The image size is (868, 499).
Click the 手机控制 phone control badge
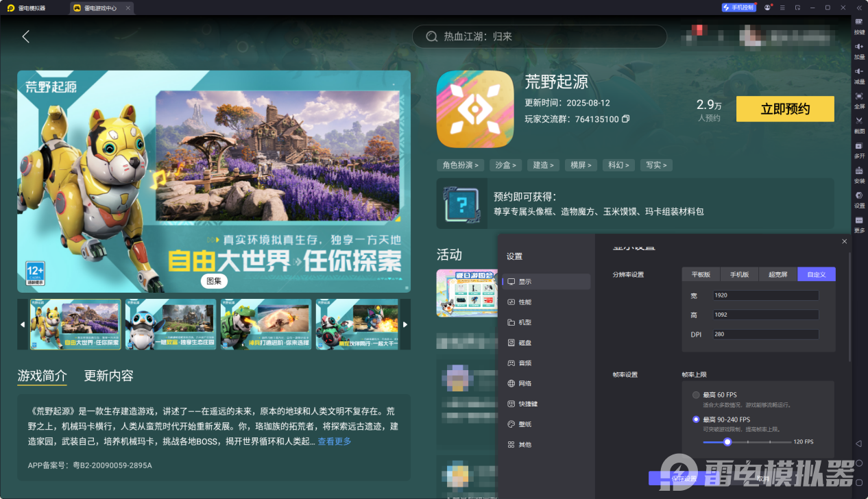[x=738, y=8]
